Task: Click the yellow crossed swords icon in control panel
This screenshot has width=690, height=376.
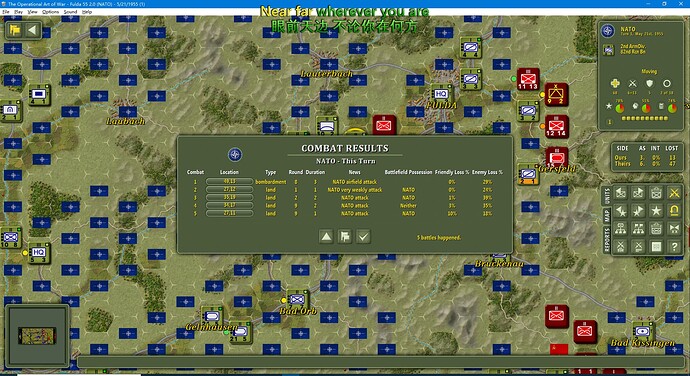Action: click(x=674, y=193)
